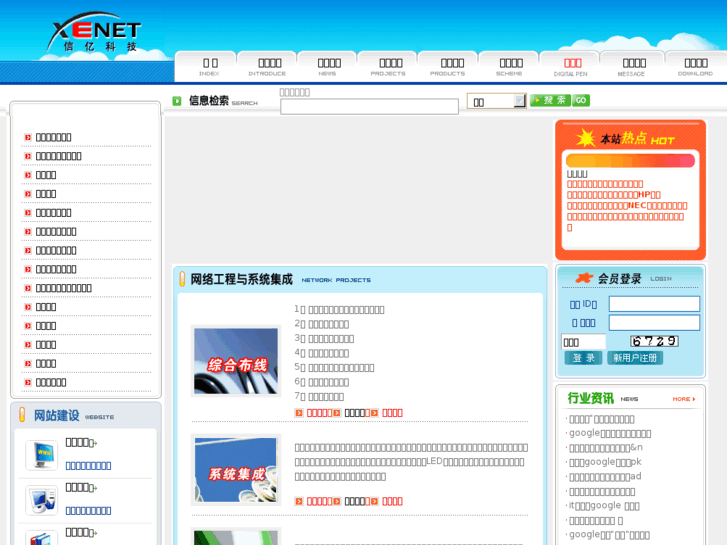Open the hot news line mentioning NEC
This screenshot has height=545, width=727.
pyautogui.click(x=627, y=205)
